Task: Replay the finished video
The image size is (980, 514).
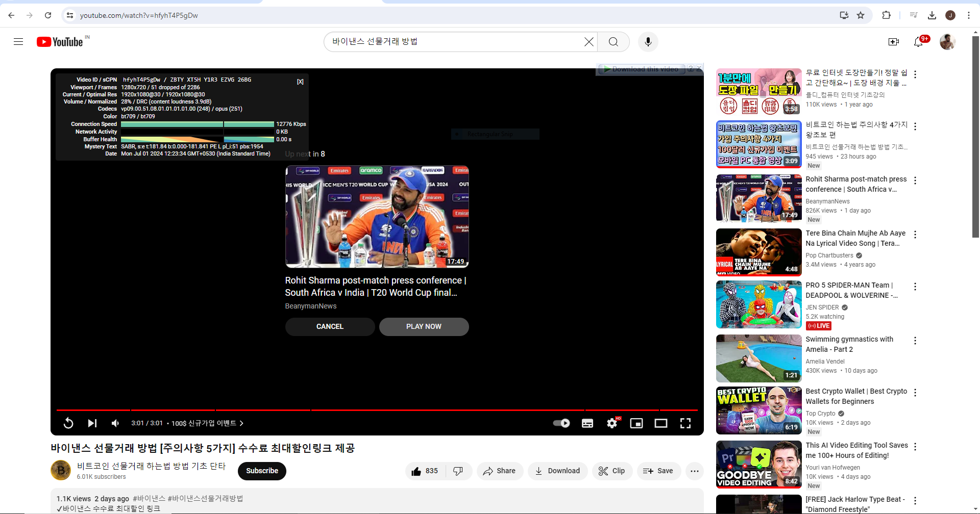Action: 68,423
